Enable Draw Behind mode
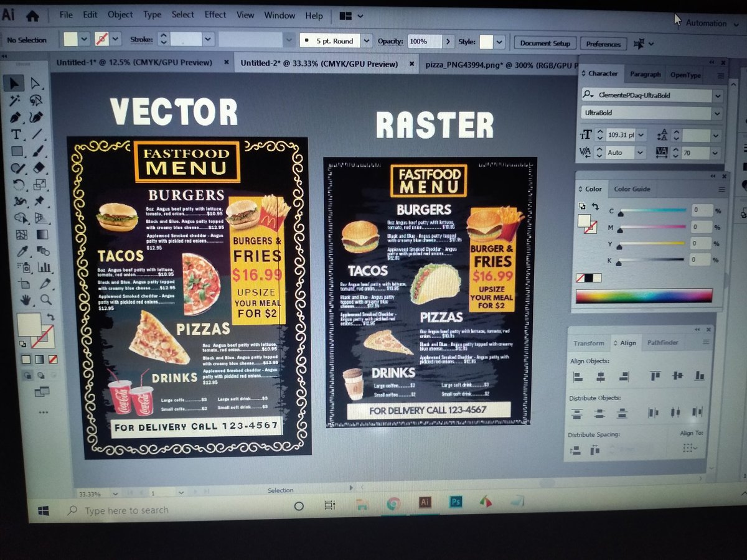 pyautogui.click(x=42, y=375)
